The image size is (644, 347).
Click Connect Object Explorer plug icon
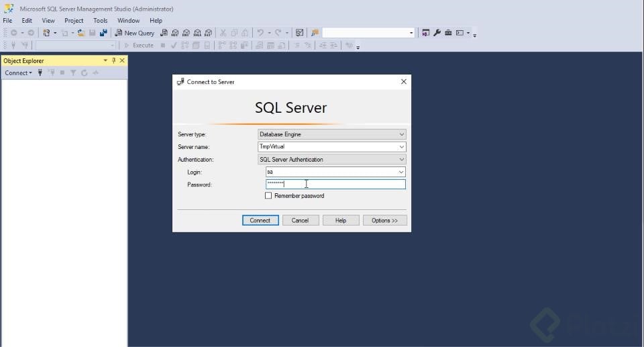coord(40,72)
